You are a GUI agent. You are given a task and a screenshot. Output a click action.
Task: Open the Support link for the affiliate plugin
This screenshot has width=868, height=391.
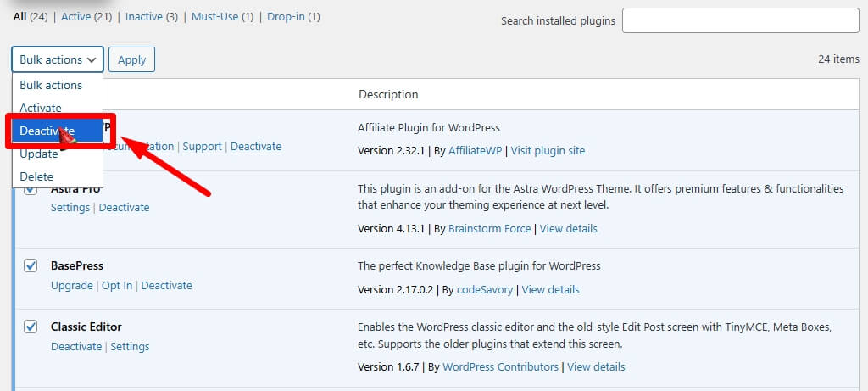pyautogui.click(x=202, y=146)
